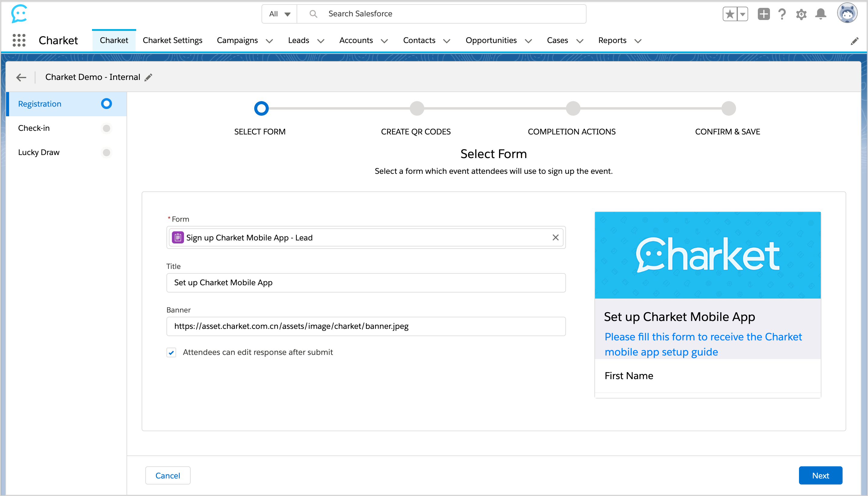Select the Check-in step in the sidebar

tap(34, 128)
